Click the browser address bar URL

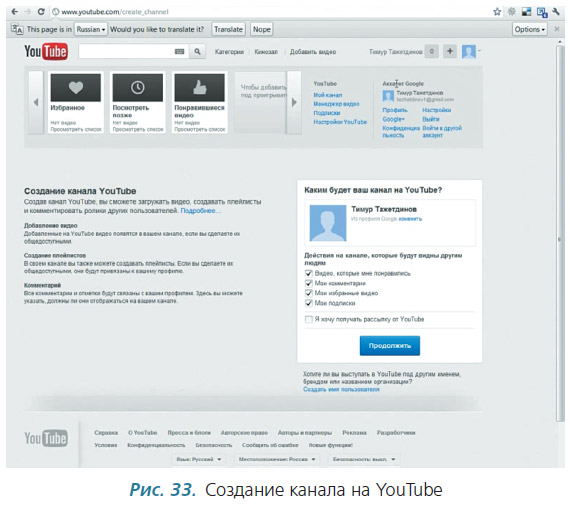tap(115, 12)
